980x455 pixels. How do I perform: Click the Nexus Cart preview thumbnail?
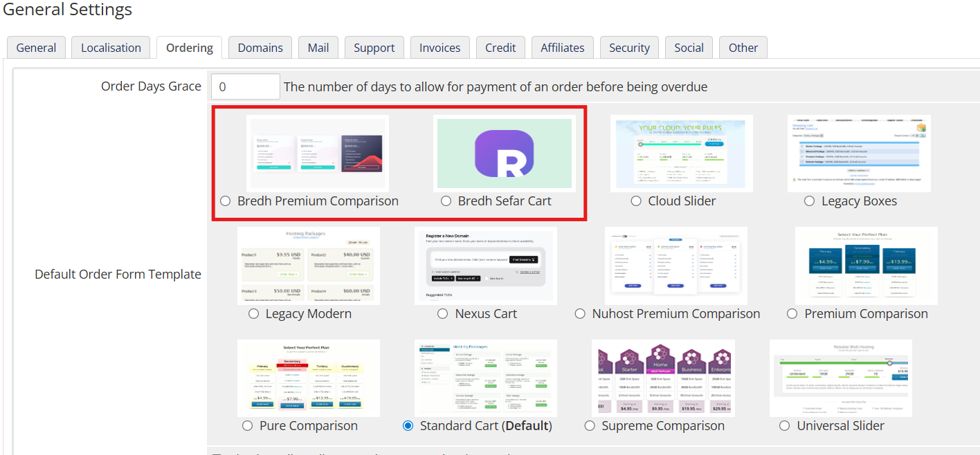point(486,266)
